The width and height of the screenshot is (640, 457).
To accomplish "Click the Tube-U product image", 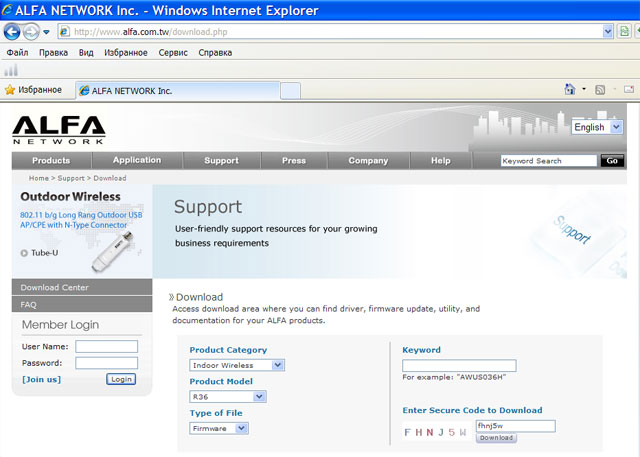I will [112, 252].
